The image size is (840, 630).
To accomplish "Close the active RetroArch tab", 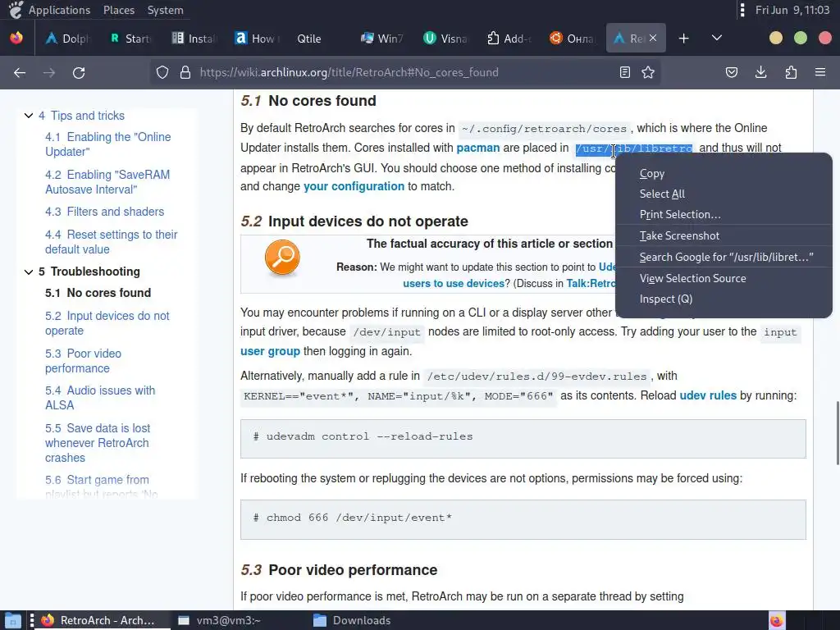I will pyautogui.click(x=653, y=38).
